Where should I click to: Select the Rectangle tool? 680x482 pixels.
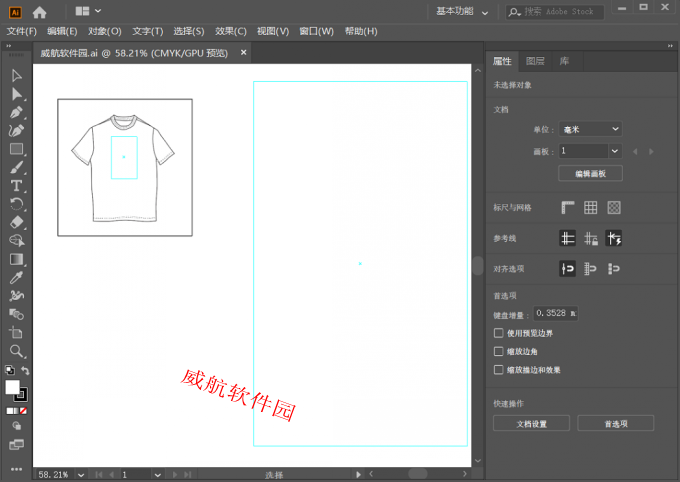click(x=16, y=149)
